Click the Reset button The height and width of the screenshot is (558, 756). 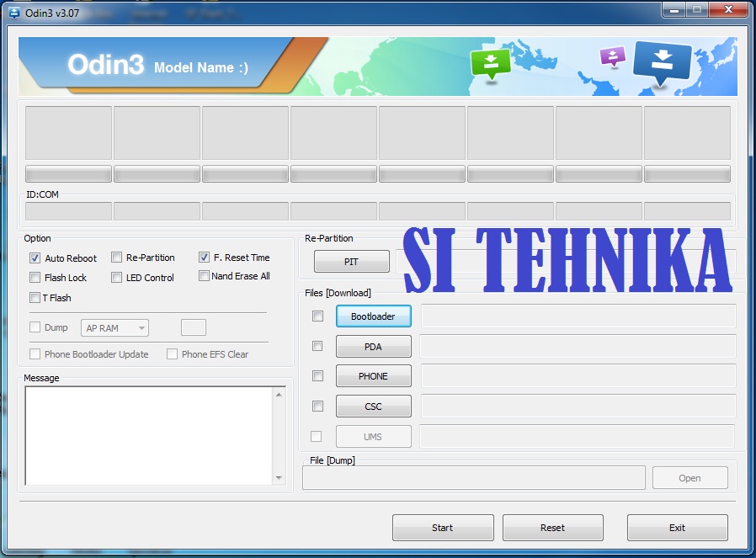click(552, 528)
